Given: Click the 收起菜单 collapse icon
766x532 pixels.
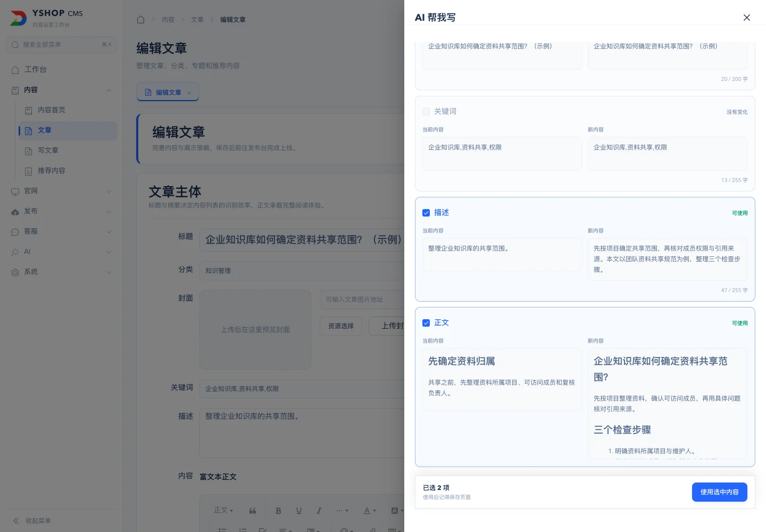Looking at the screenshot, I should point(16,521).
